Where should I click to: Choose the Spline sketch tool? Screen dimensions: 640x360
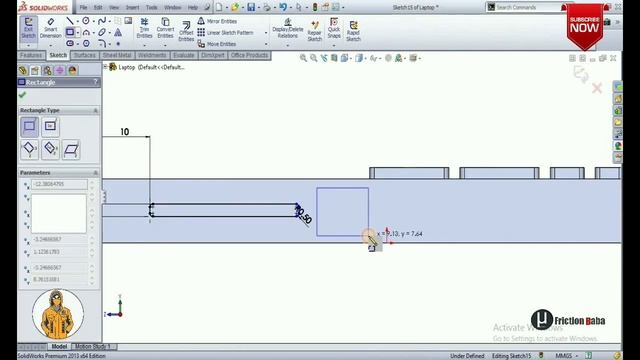click(x=102, y=21)
